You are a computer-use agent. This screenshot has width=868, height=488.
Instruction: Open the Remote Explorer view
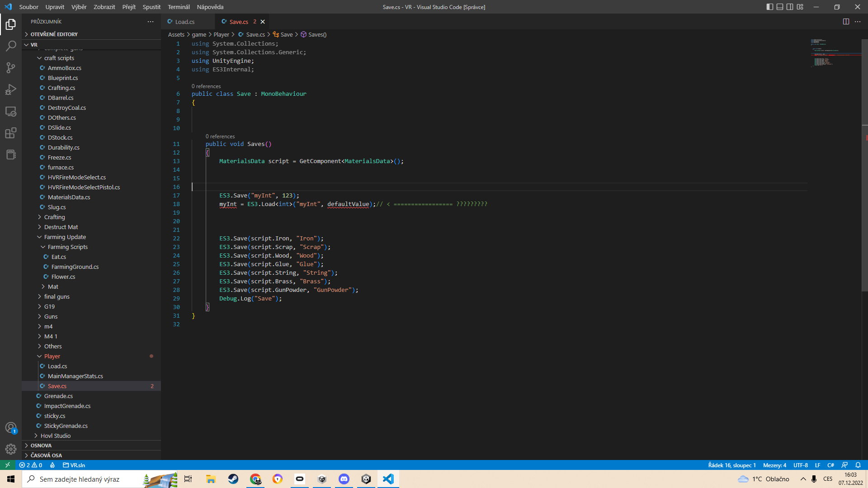[11, 111]
